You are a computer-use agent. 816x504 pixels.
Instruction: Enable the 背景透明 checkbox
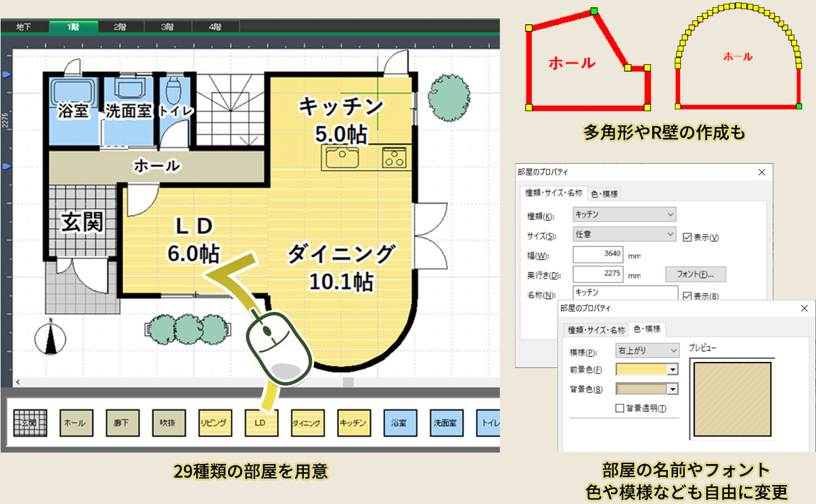click(619, 408)
